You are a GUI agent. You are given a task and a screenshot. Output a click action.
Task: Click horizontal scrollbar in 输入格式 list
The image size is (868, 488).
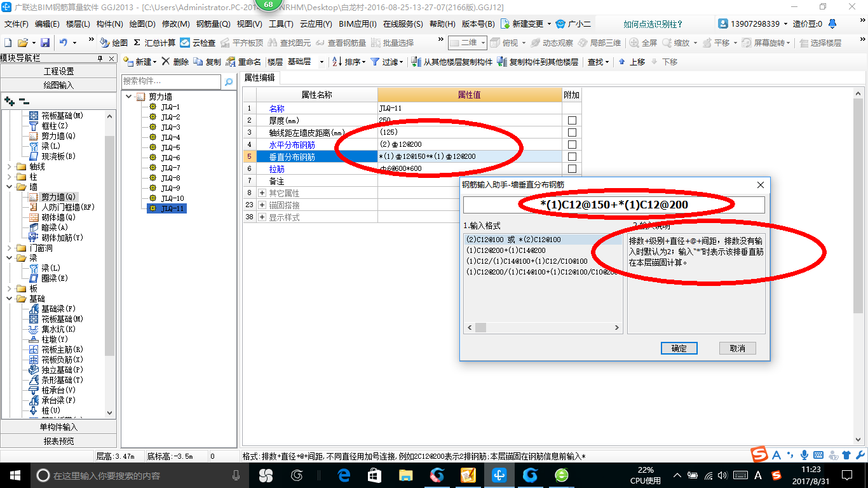(543, 327)
